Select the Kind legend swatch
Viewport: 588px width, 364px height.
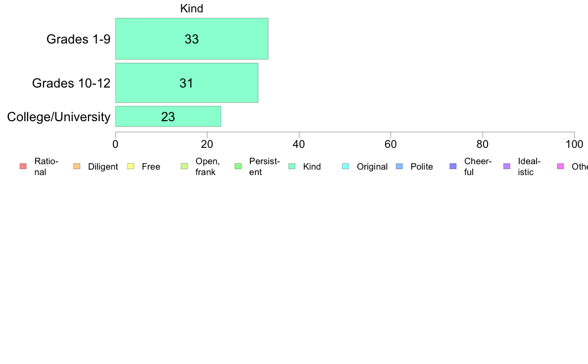292,167
